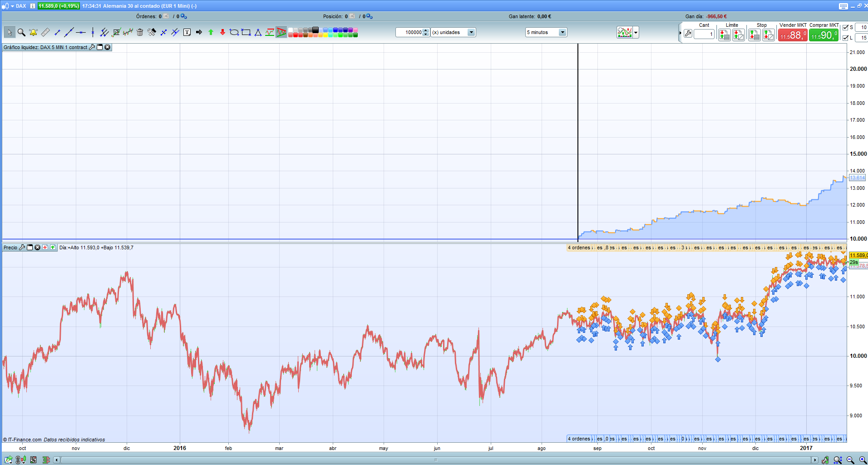Click quantity stepper up arrow
The width and height of the screenshot is (868, 465).
click(x=425, y=30)
